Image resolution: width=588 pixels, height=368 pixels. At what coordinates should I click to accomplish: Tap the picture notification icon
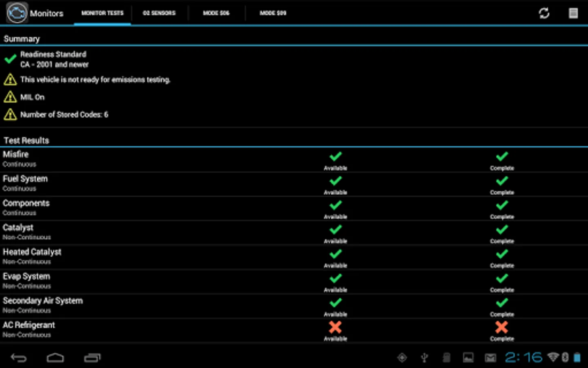tap(468, 358)
